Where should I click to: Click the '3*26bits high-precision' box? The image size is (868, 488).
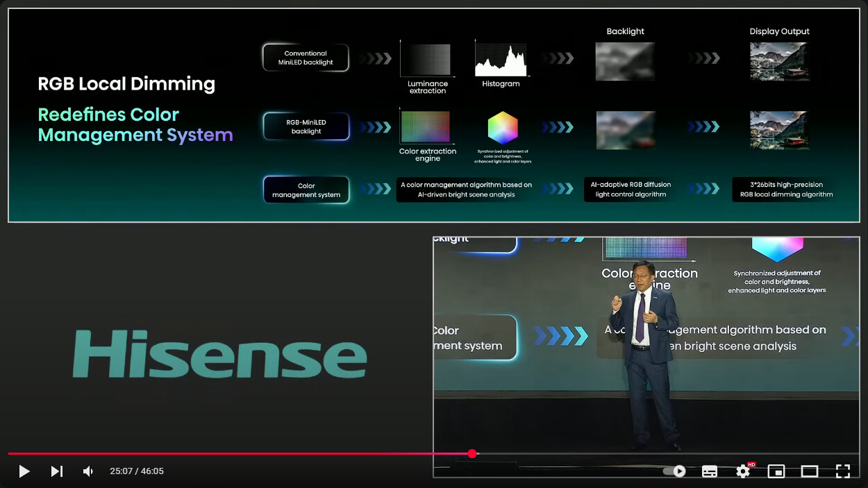[785, 190]
